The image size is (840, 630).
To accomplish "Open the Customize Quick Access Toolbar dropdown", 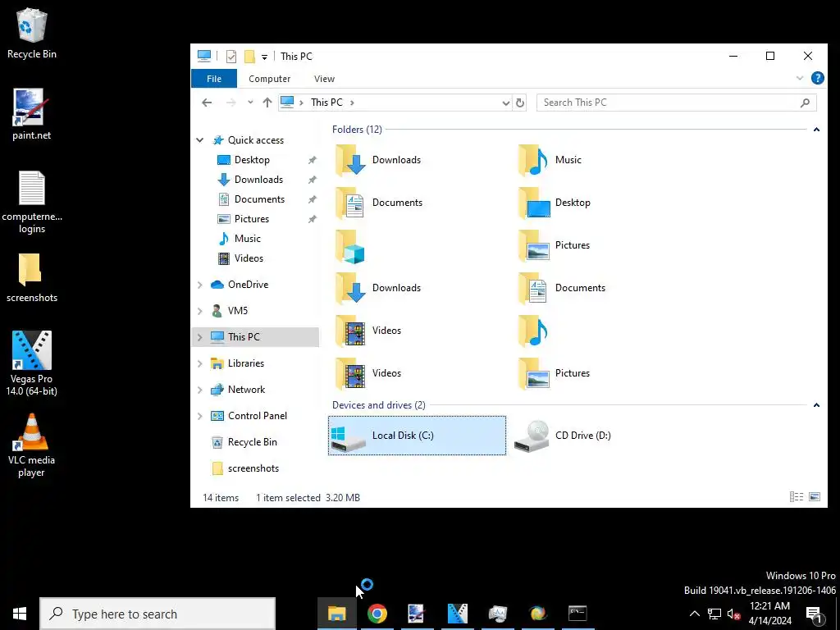I will click(x=264, y=57).
